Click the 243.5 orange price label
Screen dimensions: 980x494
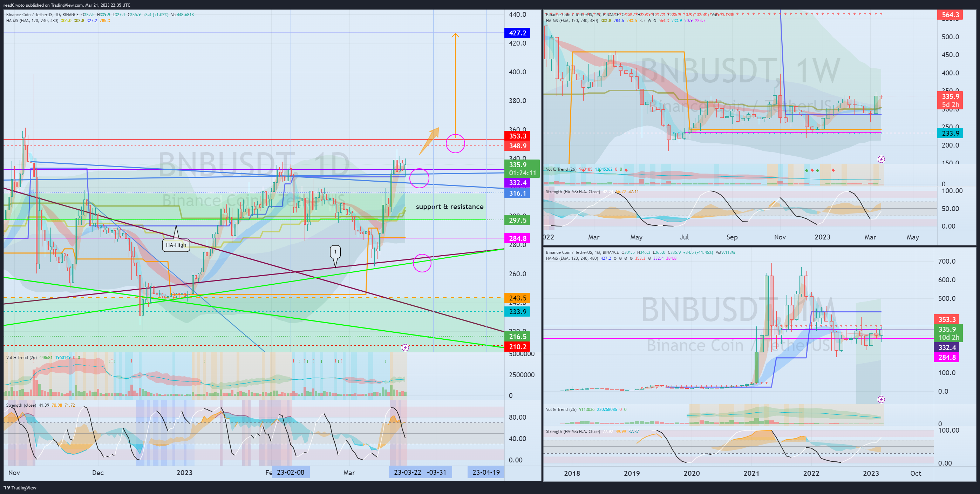[517, 298]
